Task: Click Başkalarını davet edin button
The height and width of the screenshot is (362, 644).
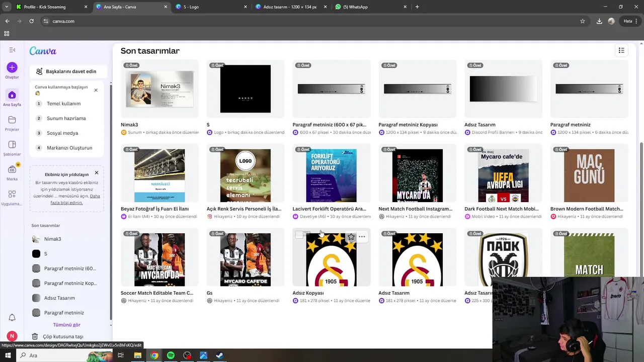Action: pos(68,71)
